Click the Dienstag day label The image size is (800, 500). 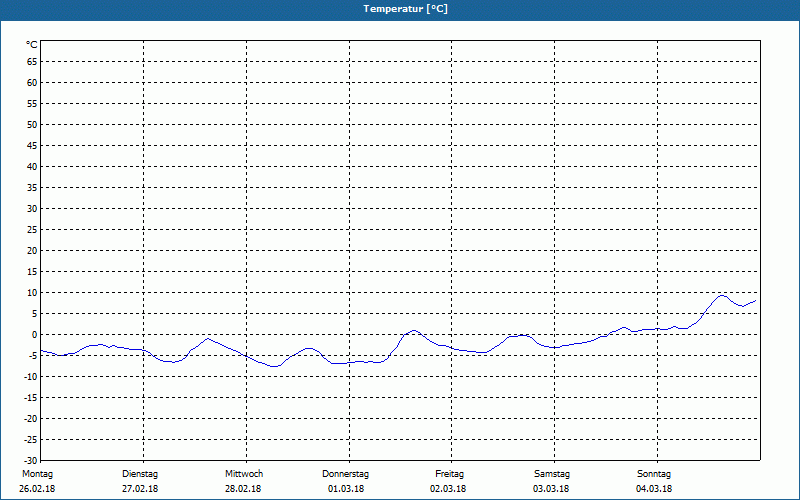pyautogui.click(x=140, y=474)
